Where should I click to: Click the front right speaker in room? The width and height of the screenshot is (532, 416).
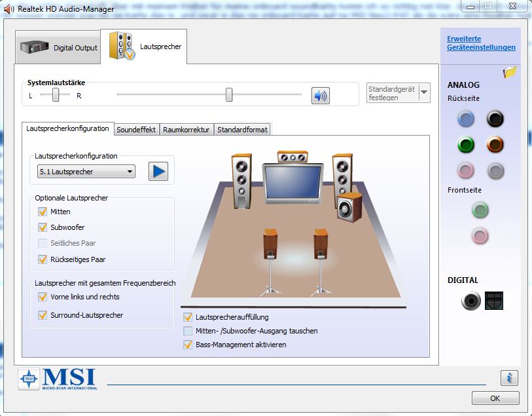[x=342, y=177]
